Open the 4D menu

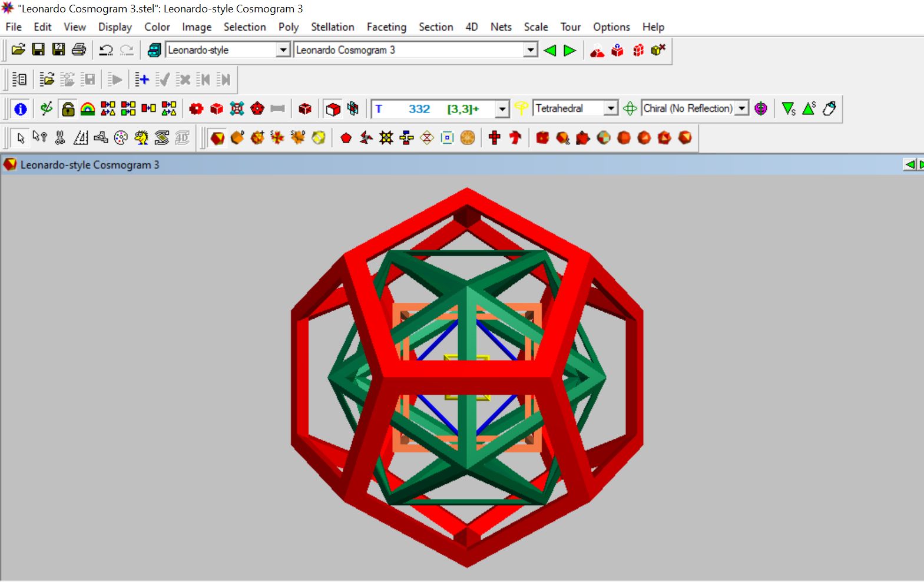(472, 27)
